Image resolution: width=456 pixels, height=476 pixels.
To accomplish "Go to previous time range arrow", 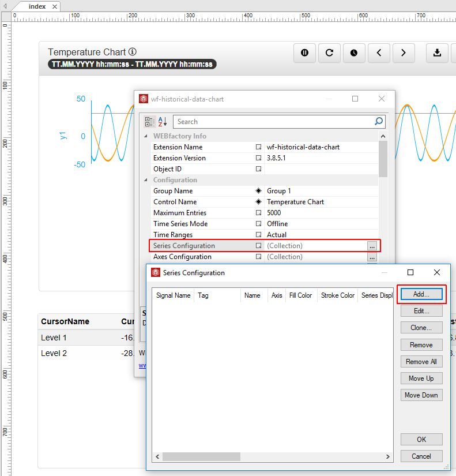I will 379,53.
